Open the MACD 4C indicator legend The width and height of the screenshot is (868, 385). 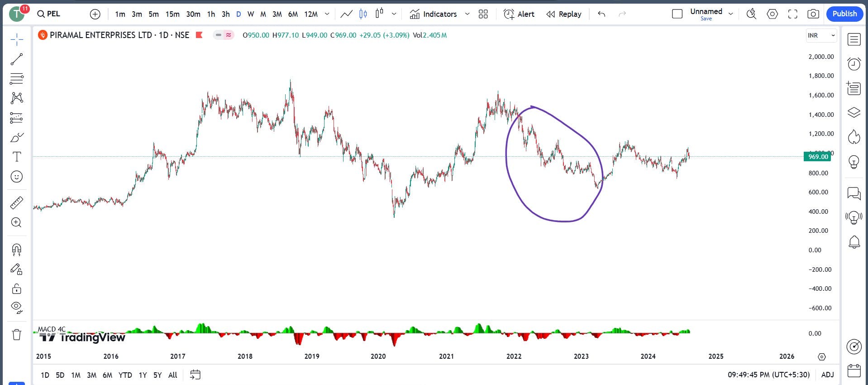pos(52,329)
